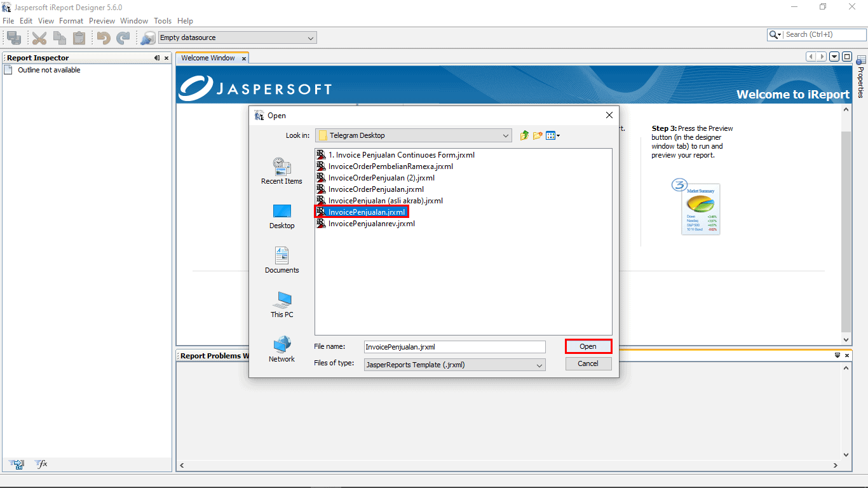This screenshot has height=488, width=868.
Task: Minimize the Report Problems panel
Action: (x=837, y=356)
